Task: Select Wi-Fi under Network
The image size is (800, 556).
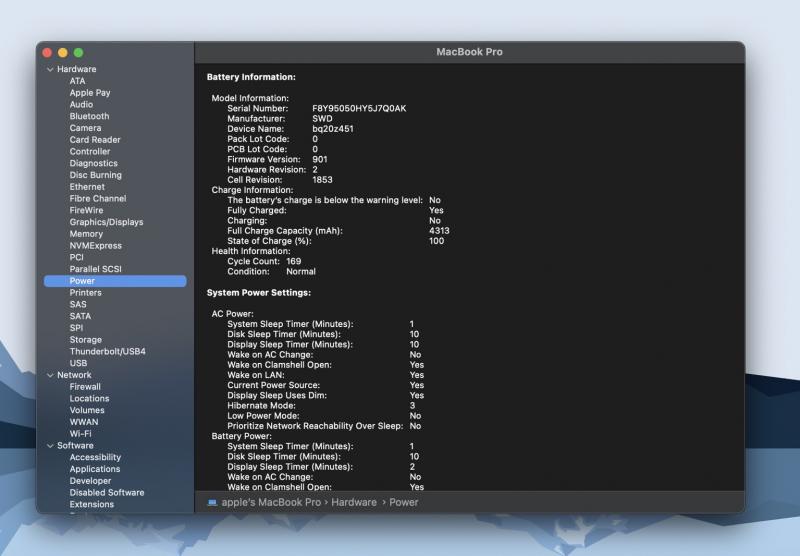Action: pos(80,434)
